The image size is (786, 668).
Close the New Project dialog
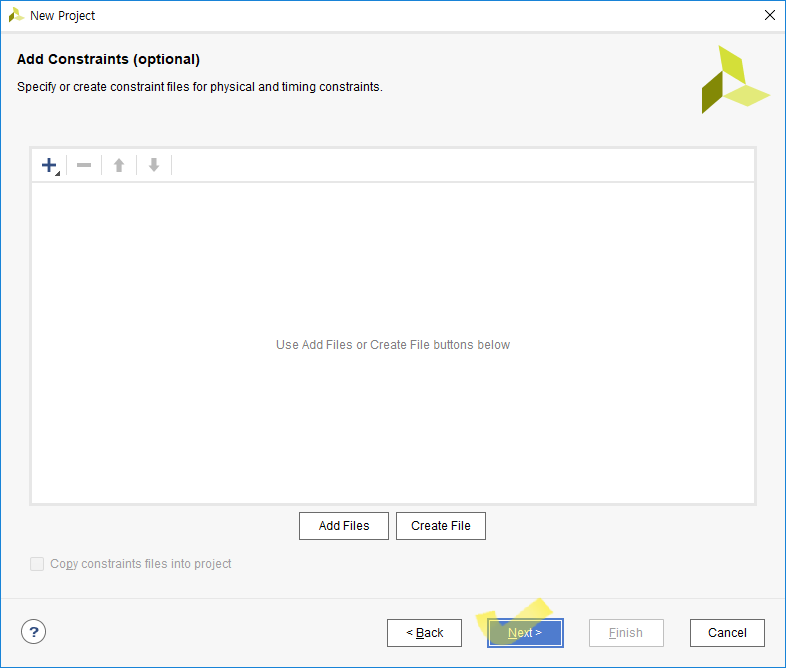click(x=769, y=15)
